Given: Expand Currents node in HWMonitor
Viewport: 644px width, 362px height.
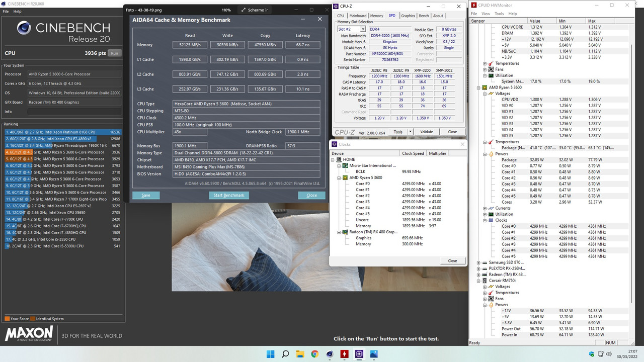Looking at the screenshot, I should pyautogui.click(x=485, y=208).
